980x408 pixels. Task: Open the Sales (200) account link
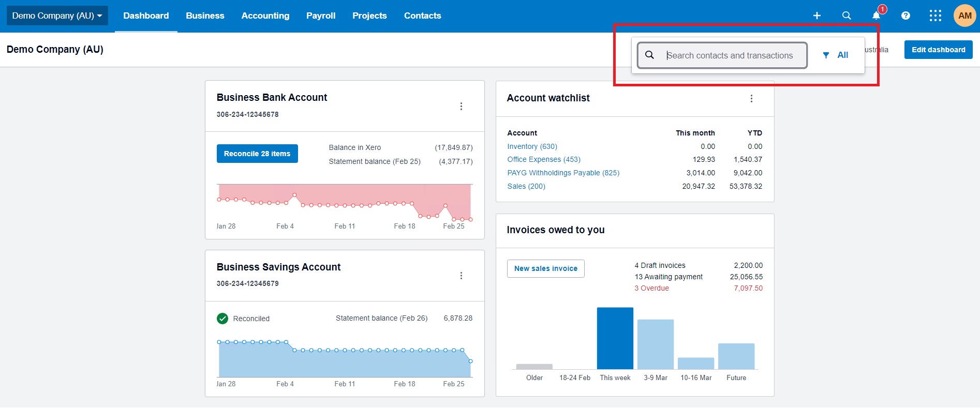tap(526, 186)
